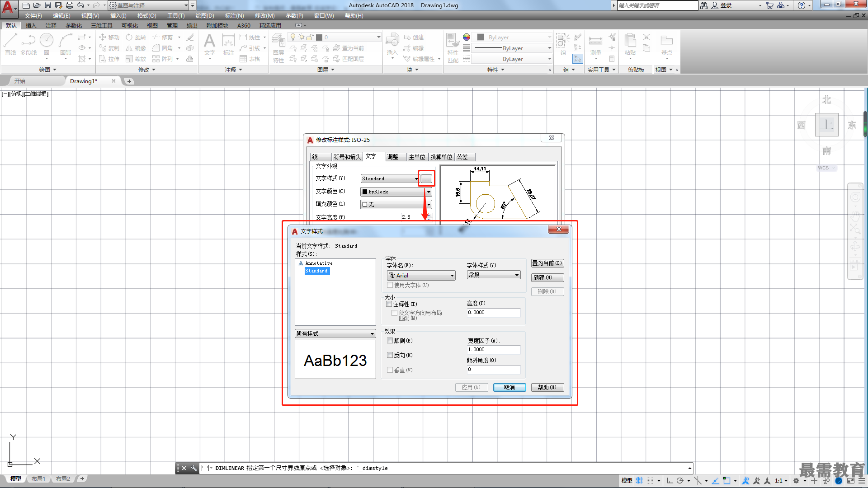Click the 新建(N)... button
This screenshot has height=488, width=868.
(x=547, y=277)
